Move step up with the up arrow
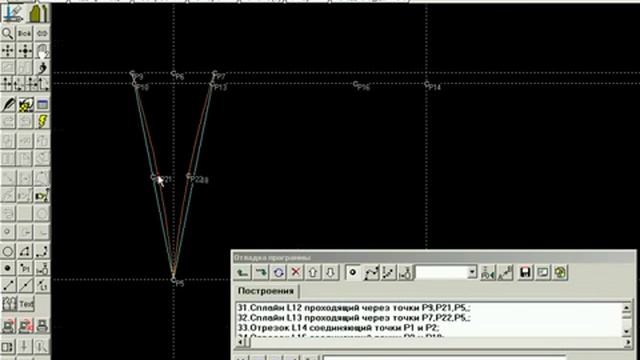Screen dimensions: 640x360 coord(313,272)
